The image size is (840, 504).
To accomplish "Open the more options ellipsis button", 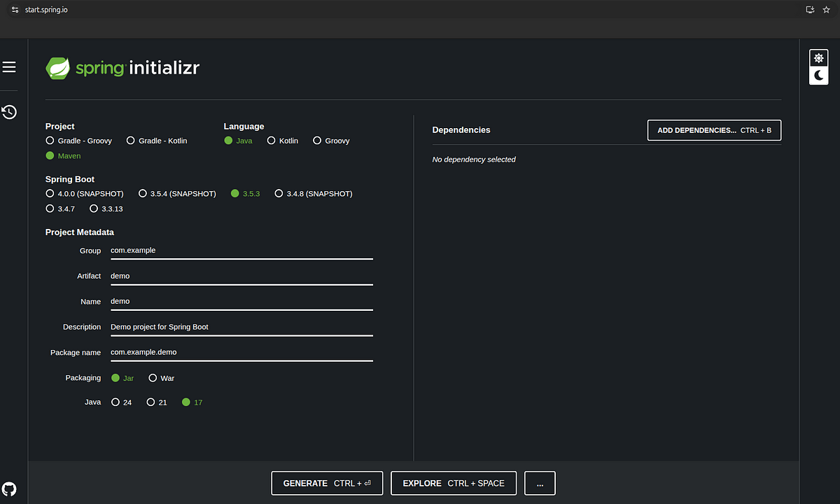I will [540, 483].
